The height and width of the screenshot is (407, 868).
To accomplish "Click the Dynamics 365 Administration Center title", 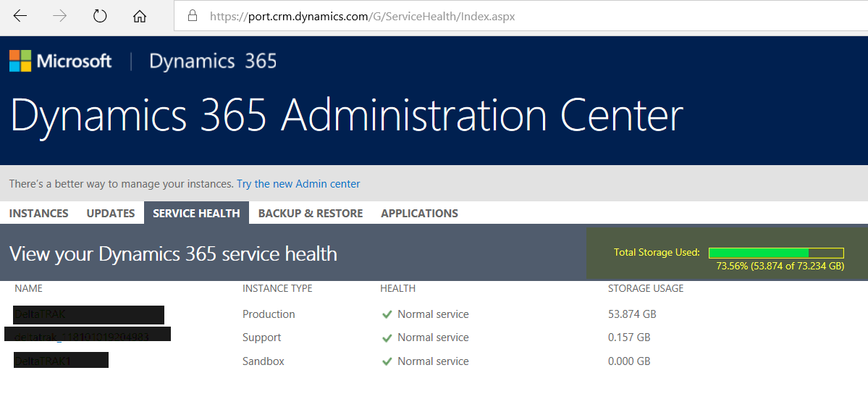I will click(x=347, y=115).
